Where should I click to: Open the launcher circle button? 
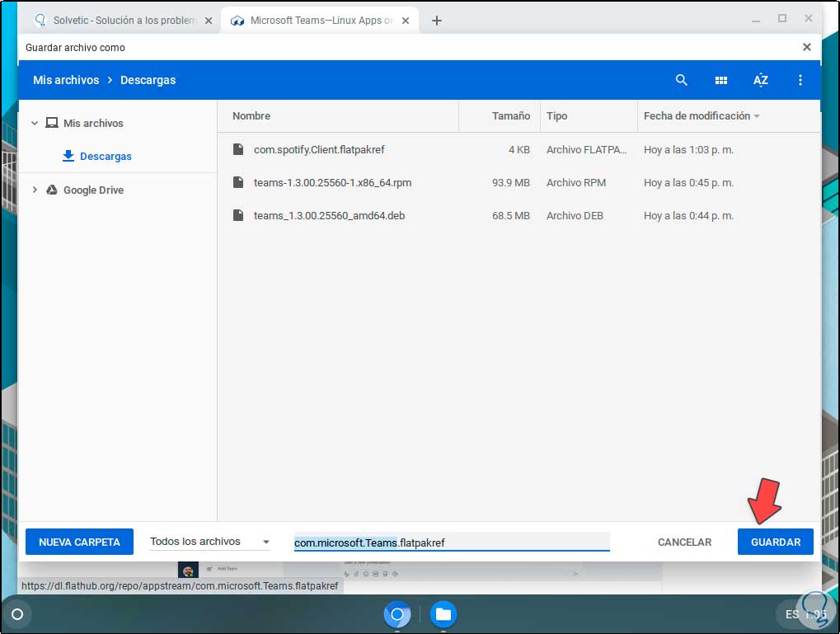(17, 614)
